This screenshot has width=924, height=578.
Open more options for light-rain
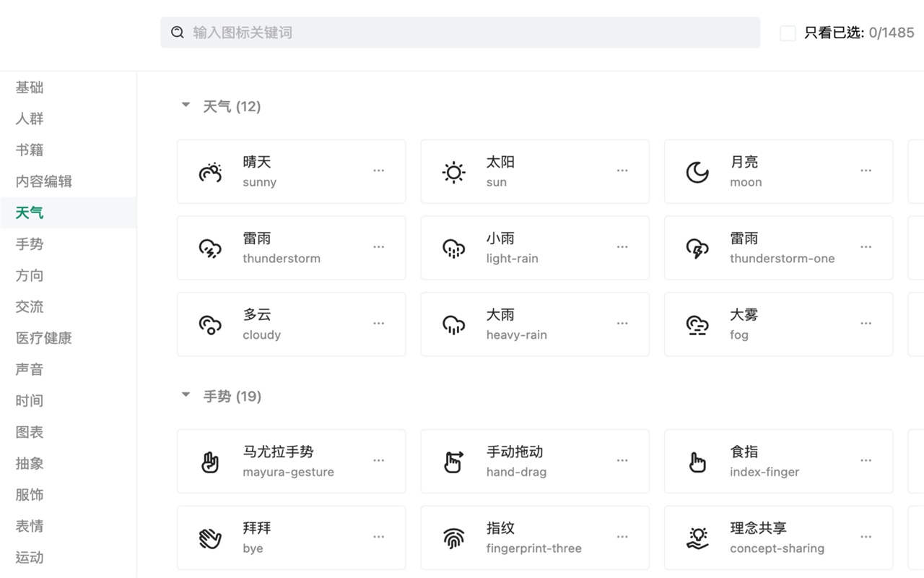(622, 247)
